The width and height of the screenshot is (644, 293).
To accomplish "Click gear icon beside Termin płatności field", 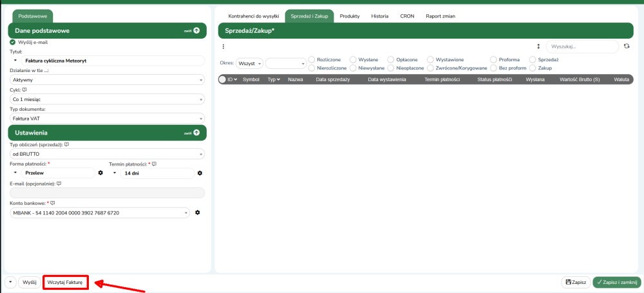I will (x=200, y=173).
